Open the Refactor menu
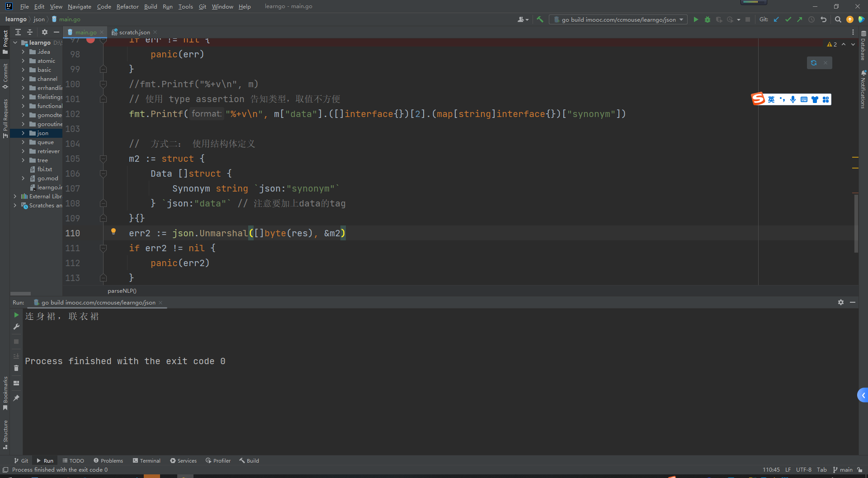868x478 pixels. (127, 6)
